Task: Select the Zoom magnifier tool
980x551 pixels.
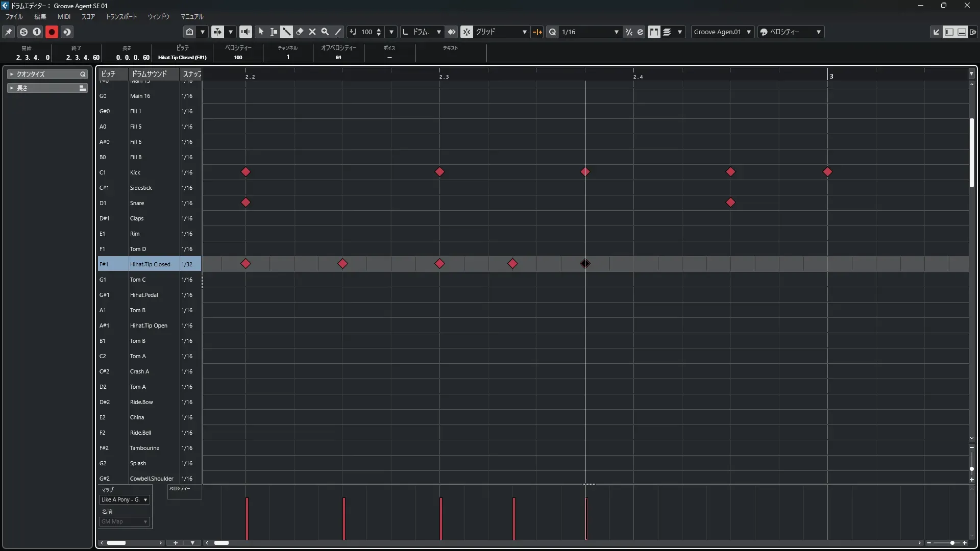Action: 325,32
